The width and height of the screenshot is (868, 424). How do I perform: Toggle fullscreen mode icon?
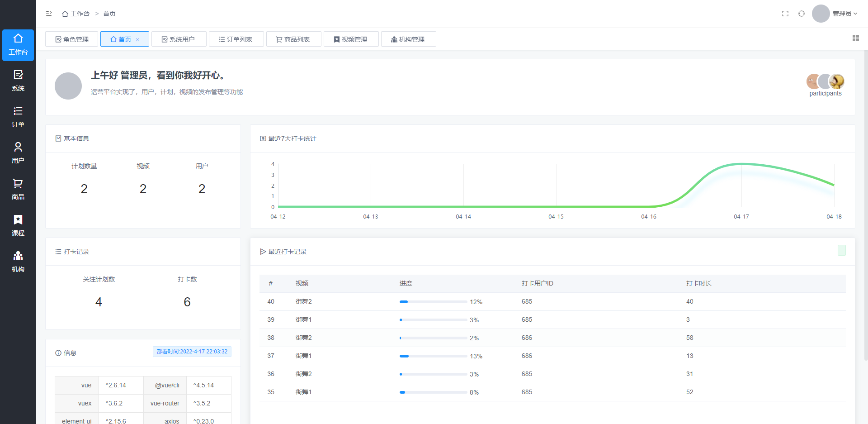[x=785, y=14]
